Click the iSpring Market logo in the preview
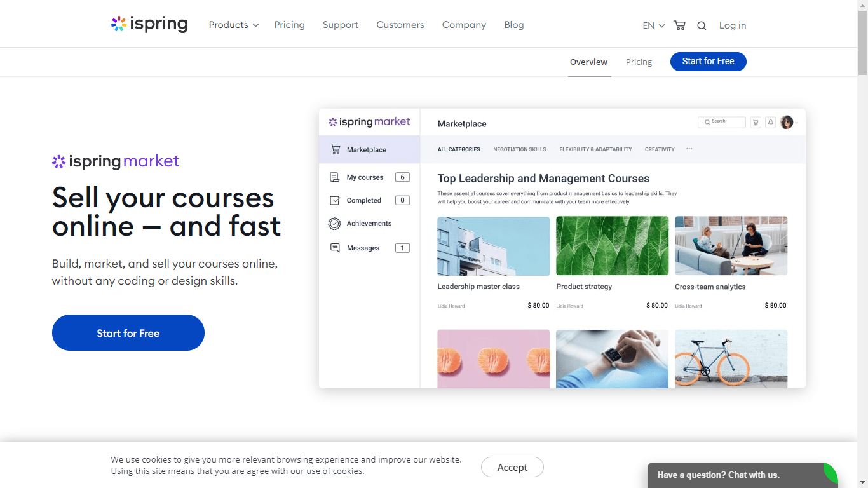Viewport: 868px width, 488px height. pos(369,122)
